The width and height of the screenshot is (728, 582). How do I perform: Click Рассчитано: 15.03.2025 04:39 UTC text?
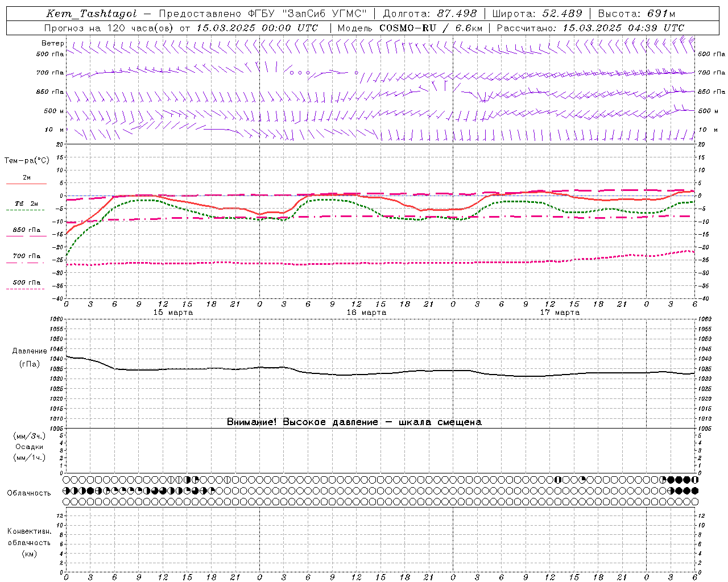coord(590,28)
